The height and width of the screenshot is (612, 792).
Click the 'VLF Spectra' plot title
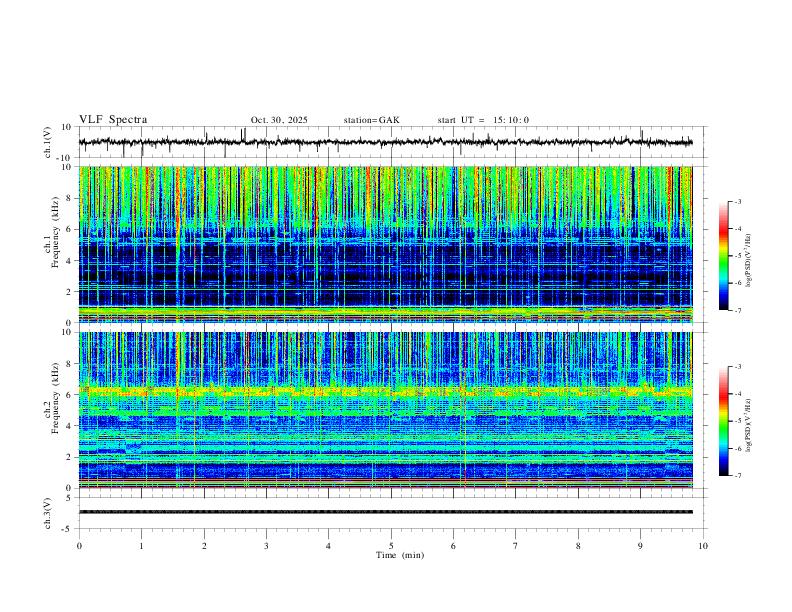coord(113,120)
